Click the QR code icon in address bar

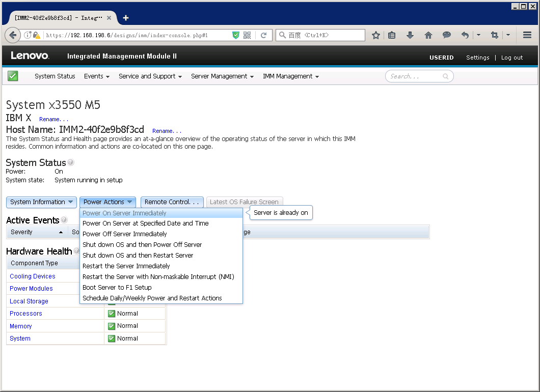247,35
